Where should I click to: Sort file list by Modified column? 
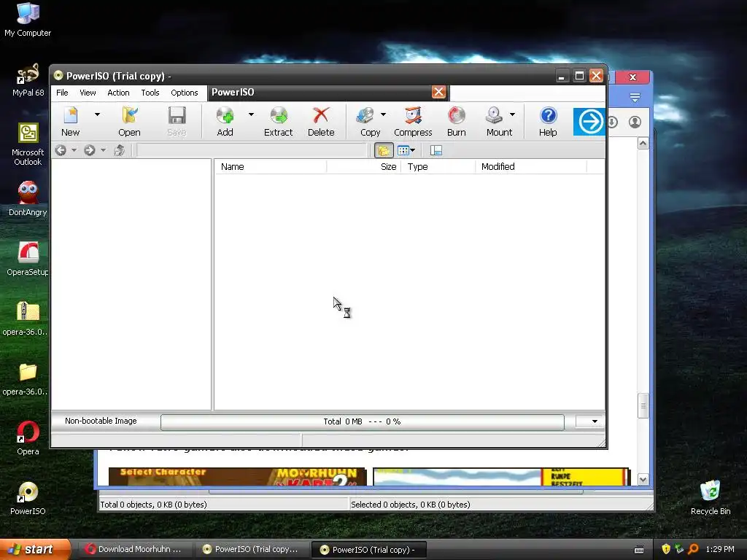point(531,167)
